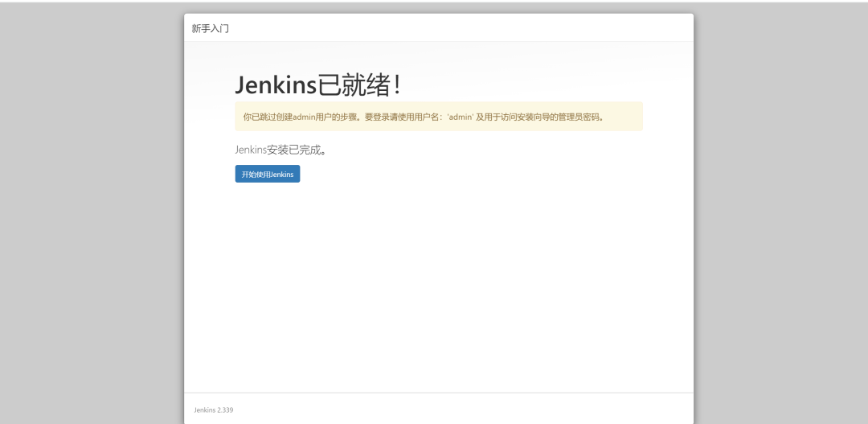Select the 新手入门 header title
This screenshot has height=424, width=868.
211,28
